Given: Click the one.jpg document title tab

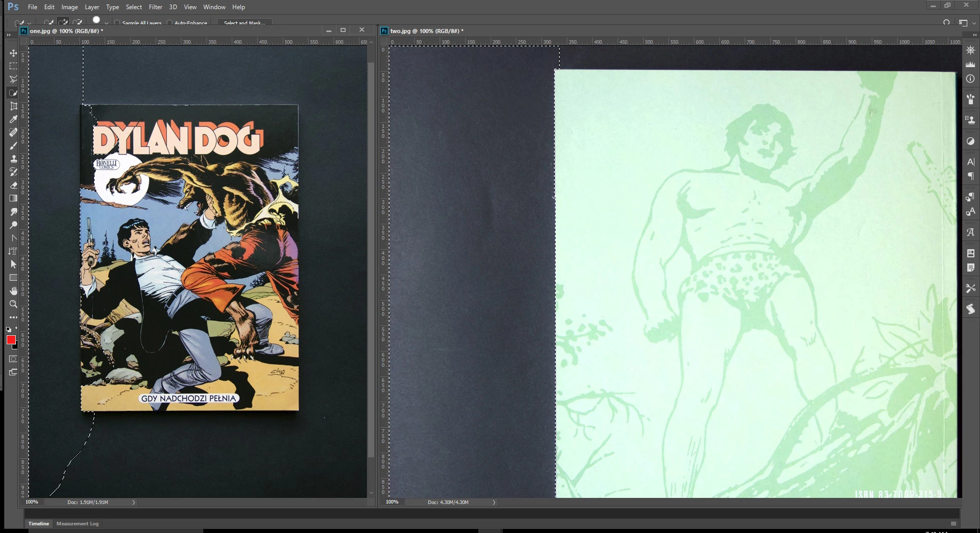Looking at the screenshot, I should (x=67, y=31).
